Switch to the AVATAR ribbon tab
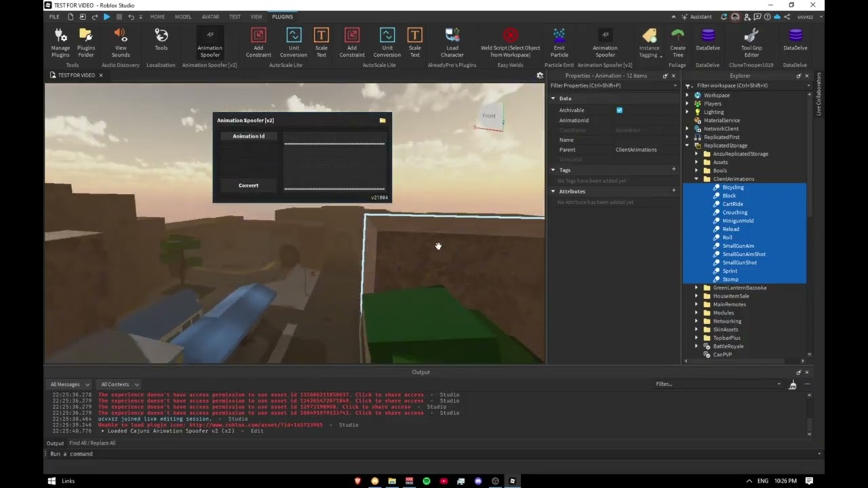 pyautogui.click(x=210, y=16)
